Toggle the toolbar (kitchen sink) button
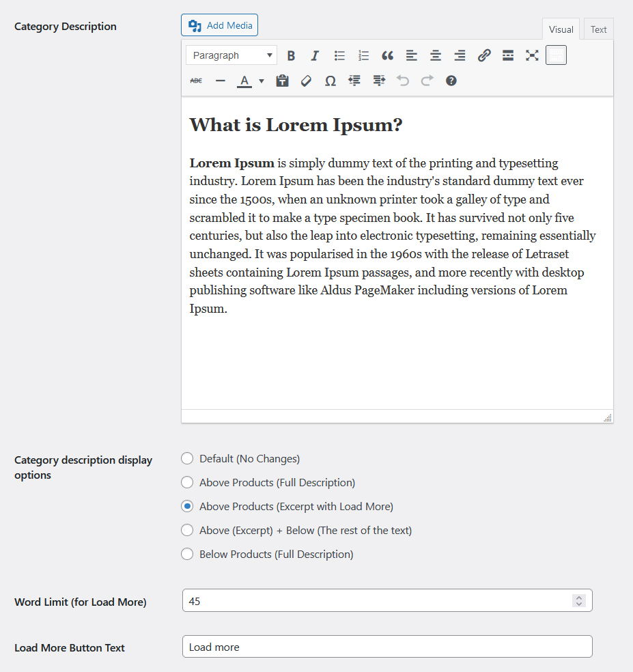Viewport: 633px width, 672px height. point(556,55)
